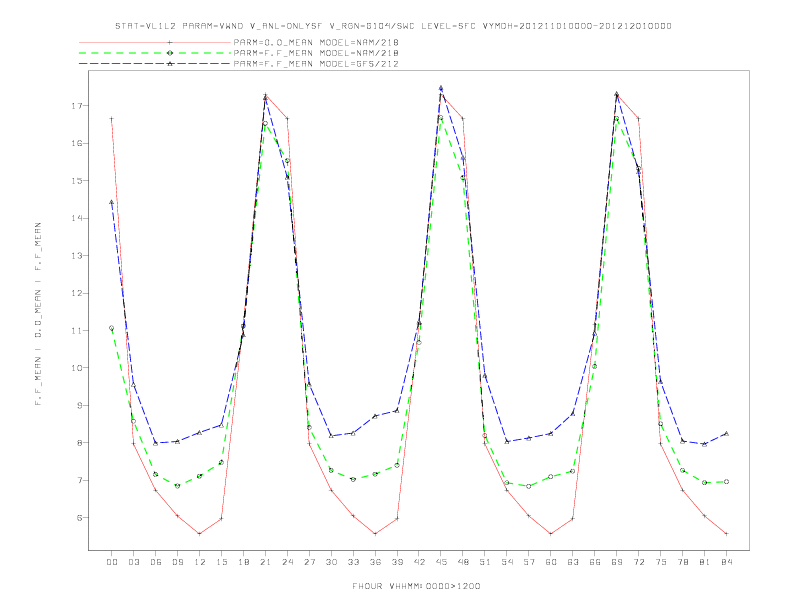Image resolution: width=792 pixels, height=612 pixels.
Task: Click the red observed plus marker at hour 12
Action: (x=200, y=534)
